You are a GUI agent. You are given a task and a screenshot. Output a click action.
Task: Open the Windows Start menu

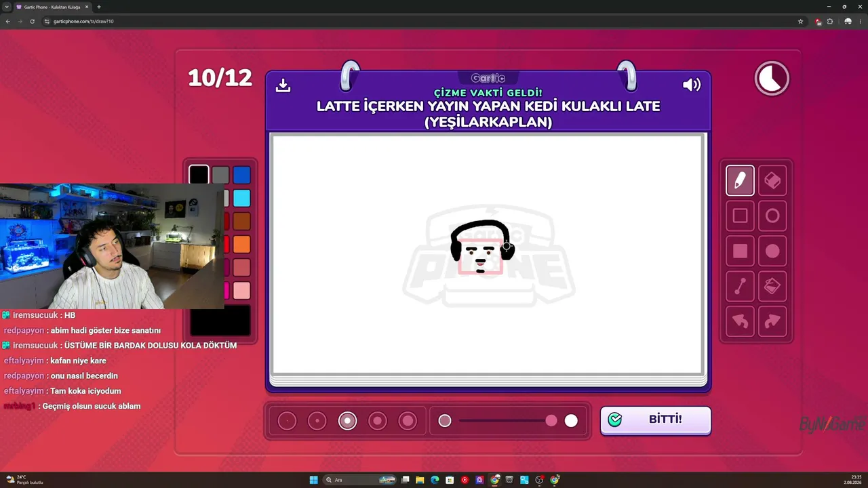click(x=313, y=480)
